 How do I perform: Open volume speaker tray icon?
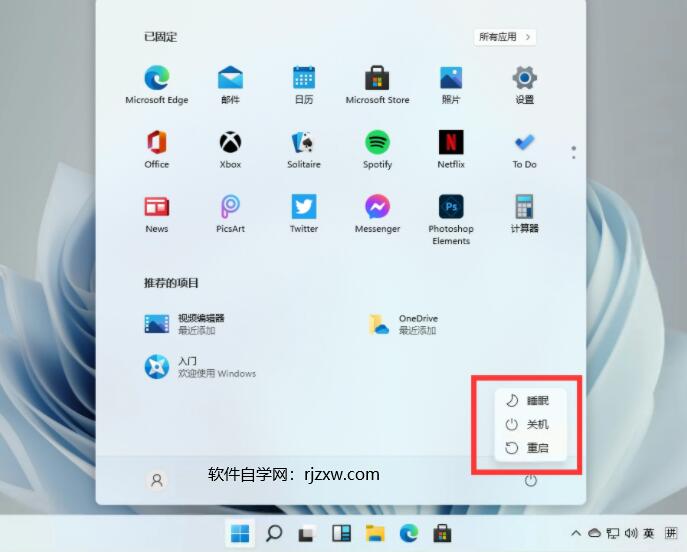pyautogui.click(x=631, y=533)
